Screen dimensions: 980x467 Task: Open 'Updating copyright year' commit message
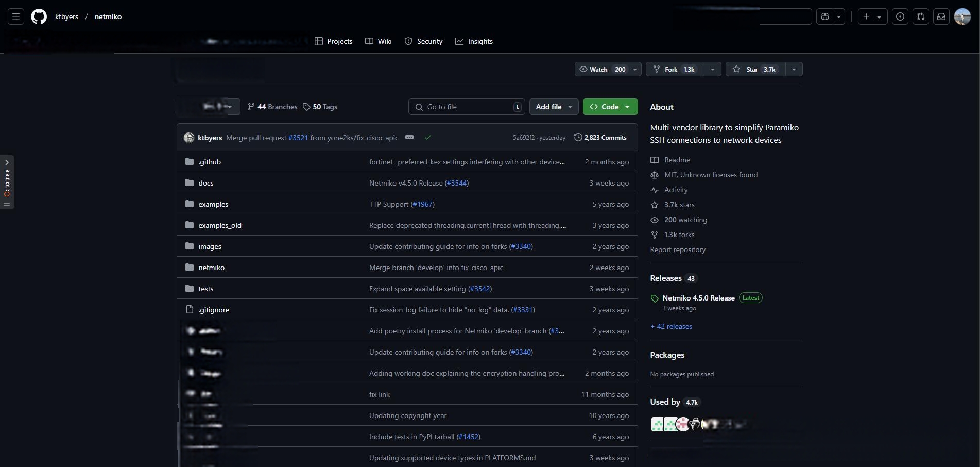pos(408,415)
